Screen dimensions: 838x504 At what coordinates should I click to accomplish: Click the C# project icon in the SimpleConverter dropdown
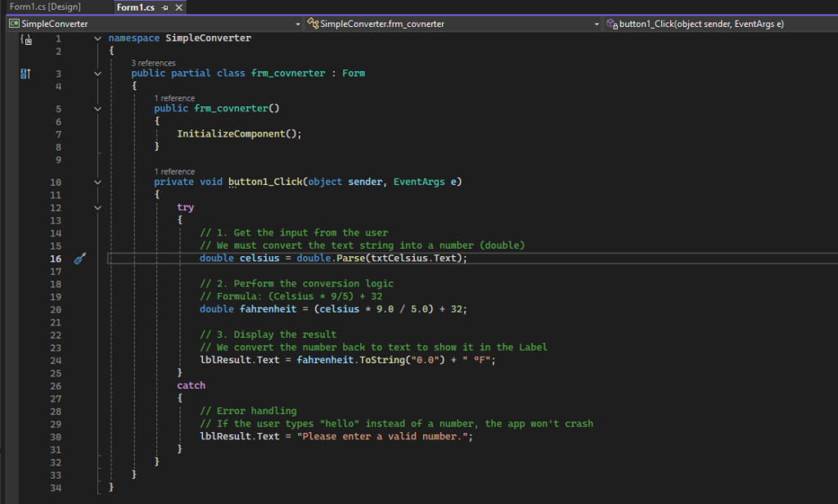(x=14, y=24)
